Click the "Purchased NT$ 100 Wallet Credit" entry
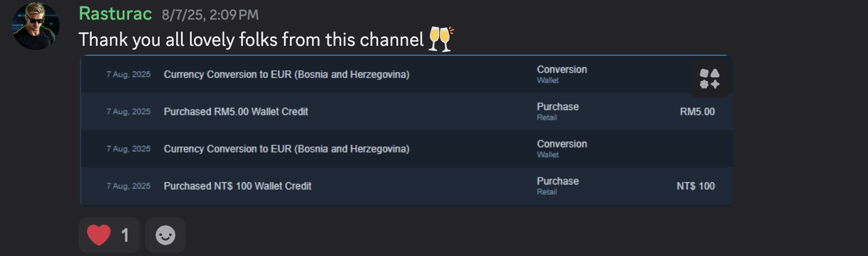 click(238, 186)
